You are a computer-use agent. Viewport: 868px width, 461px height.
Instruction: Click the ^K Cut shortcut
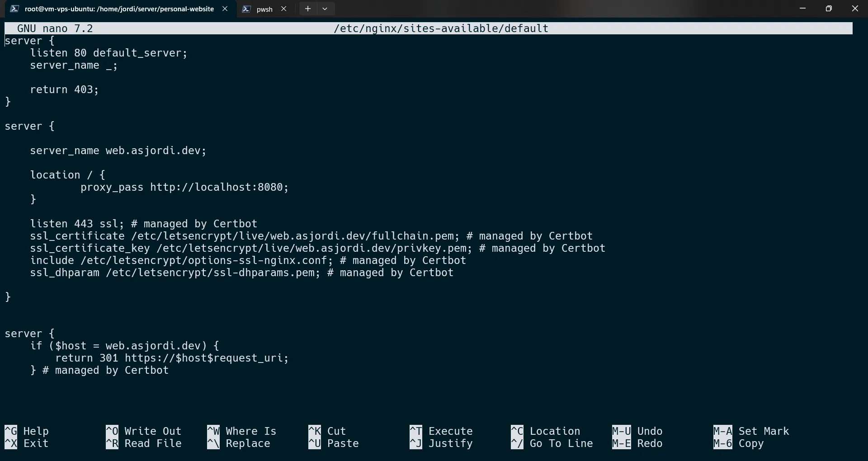coord(327,431)
